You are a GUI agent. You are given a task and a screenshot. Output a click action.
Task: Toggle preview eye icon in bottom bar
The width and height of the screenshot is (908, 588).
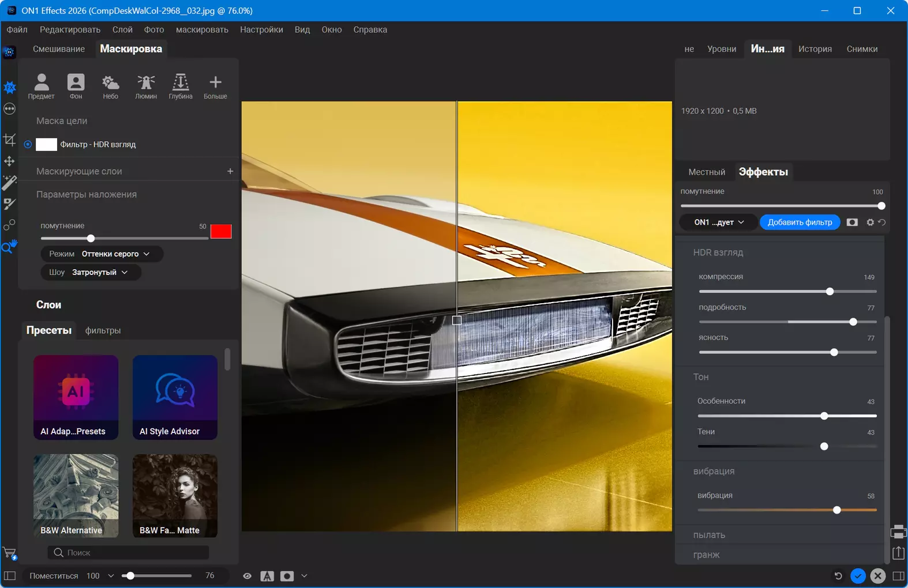coord(247,576)
